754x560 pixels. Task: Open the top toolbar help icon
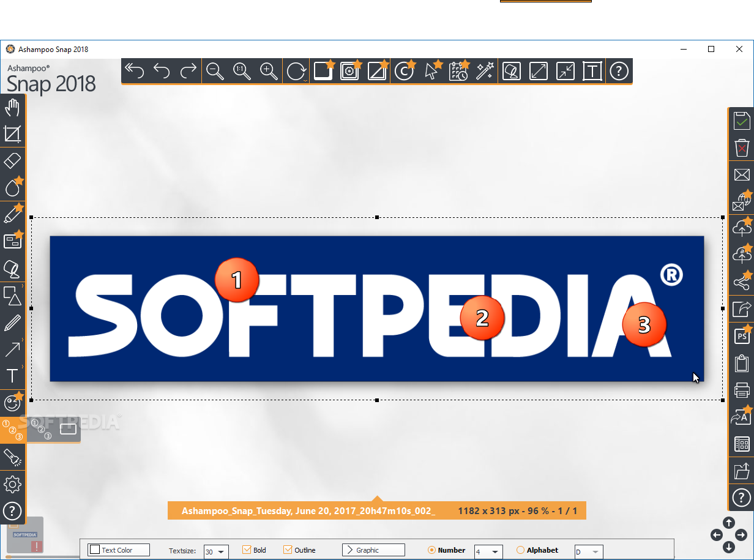619,71
